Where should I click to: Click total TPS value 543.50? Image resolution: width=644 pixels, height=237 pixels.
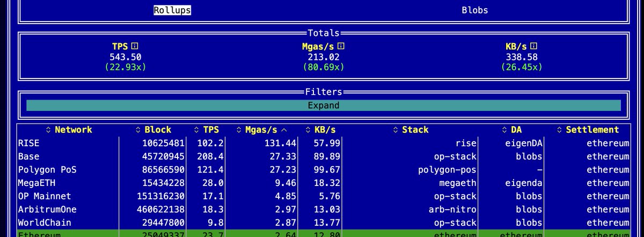click(126, 57)
